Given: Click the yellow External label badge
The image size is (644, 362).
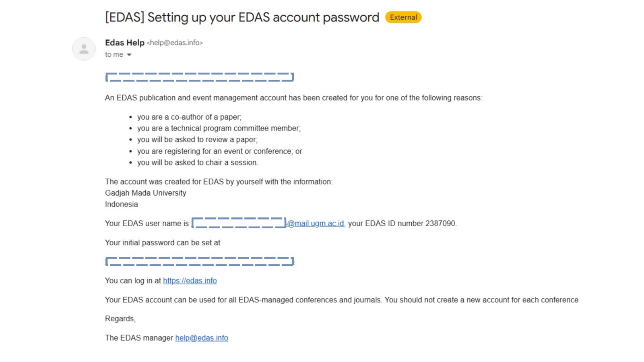Looking at the screenshot, I should 403,17.
